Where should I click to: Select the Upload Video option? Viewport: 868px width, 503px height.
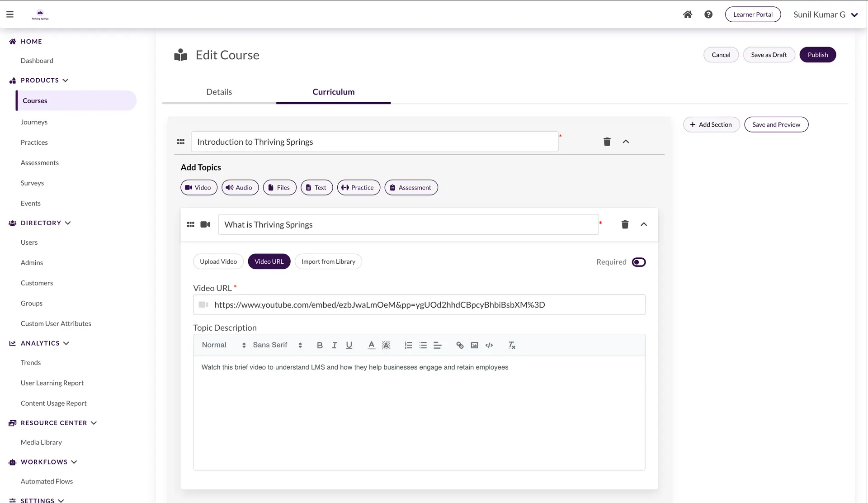[218, 261]
